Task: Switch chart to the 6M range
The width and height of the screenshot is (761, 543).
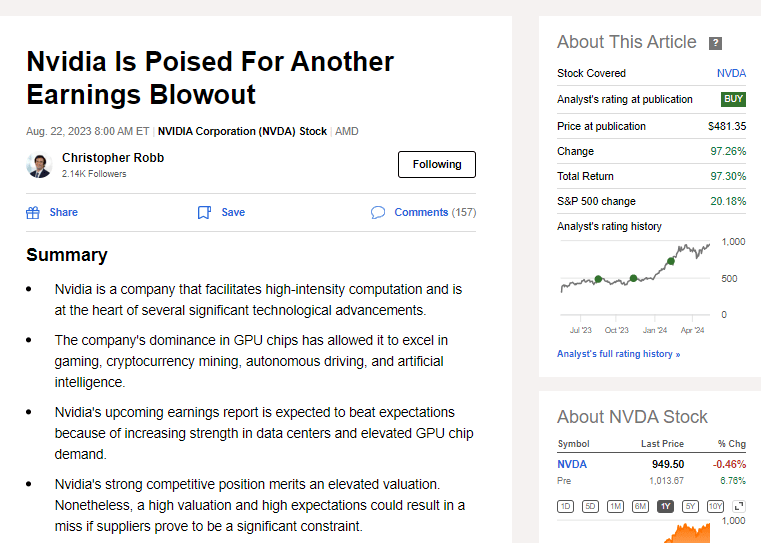Action: point(640,506)
